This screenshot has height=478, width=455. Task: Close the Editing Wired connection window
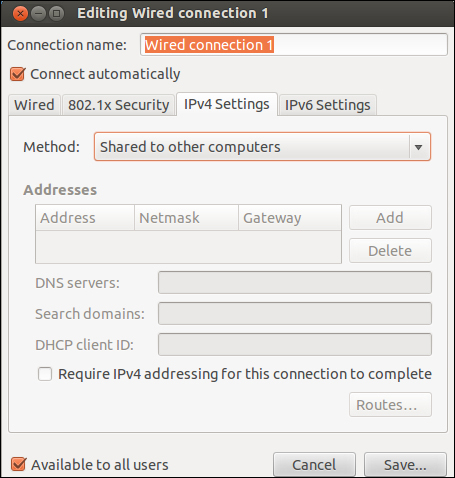(20, 14)
